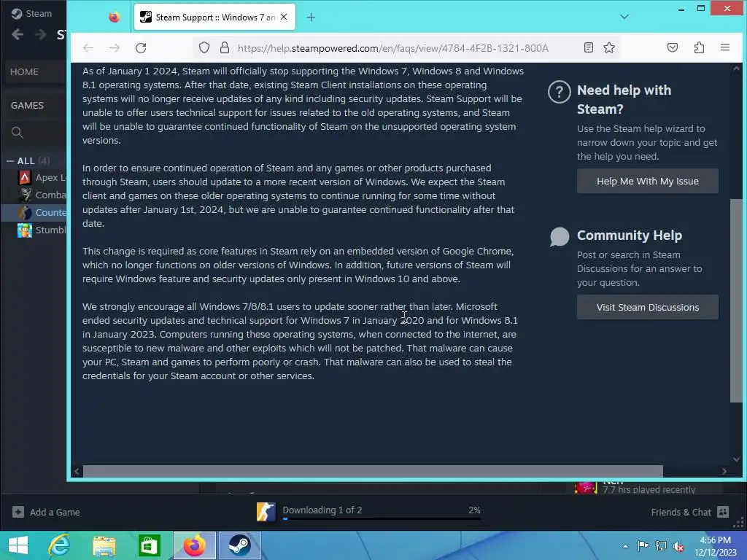Click Steam client forward arrow
The height and width of the screenshot is (560, 747).
[41, 34]
